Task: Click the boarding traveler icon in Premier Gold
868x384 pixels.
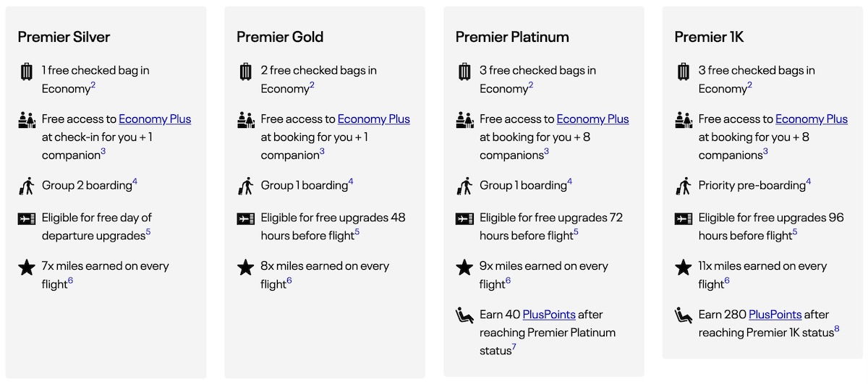Action: tap(246, 186)
